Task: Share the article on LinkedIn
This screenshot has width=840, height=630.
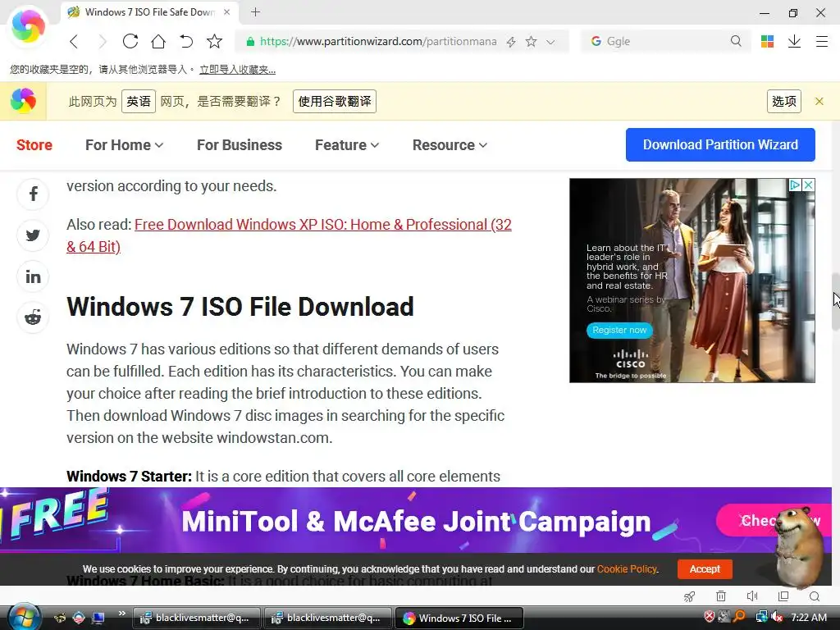Action: 33,276
